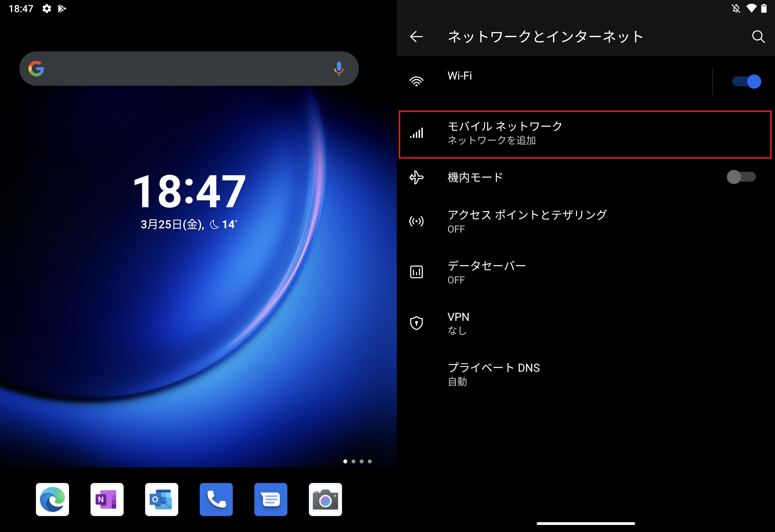The height and width of the screenshot is (532, 775).
Task: Open the clock widget showing 18:47
Action: [189, 191]
